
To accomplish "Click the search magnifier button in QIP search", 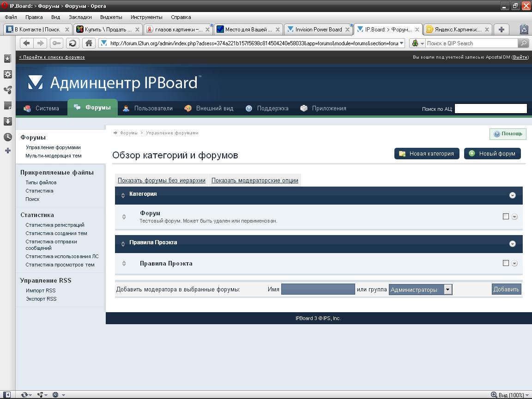I will click(x=523, y=43).
